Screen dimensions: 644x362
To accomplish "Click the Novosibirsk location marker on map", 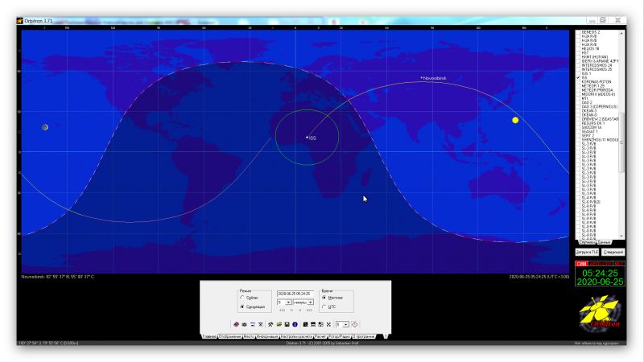I will tap(421, 77).
